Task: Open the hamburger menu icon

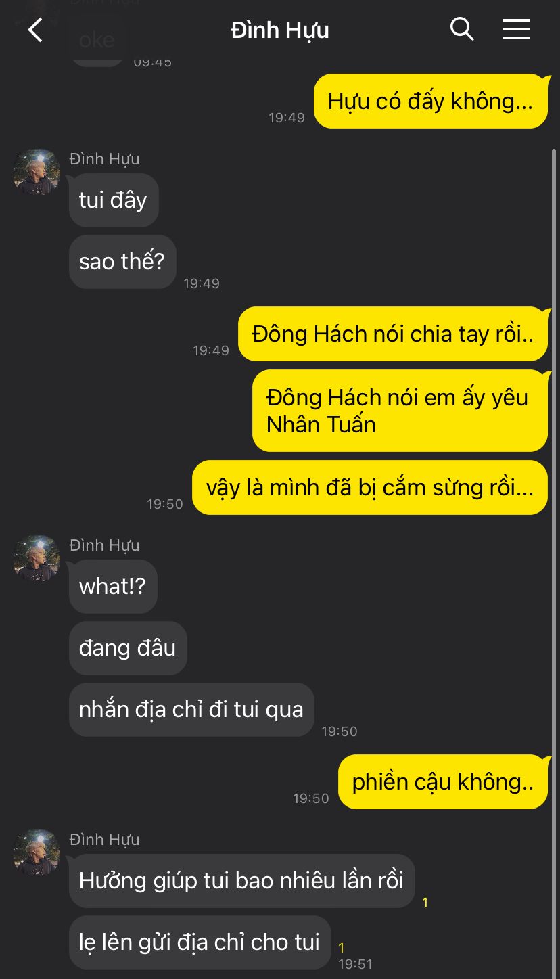Action: pos(517,29)
